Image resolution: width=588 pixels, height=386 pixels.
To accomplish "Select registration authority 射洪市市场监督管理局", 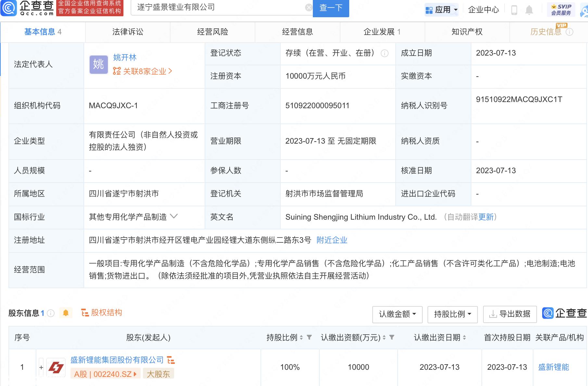I will pyautogui.click(x=324, y=194).
